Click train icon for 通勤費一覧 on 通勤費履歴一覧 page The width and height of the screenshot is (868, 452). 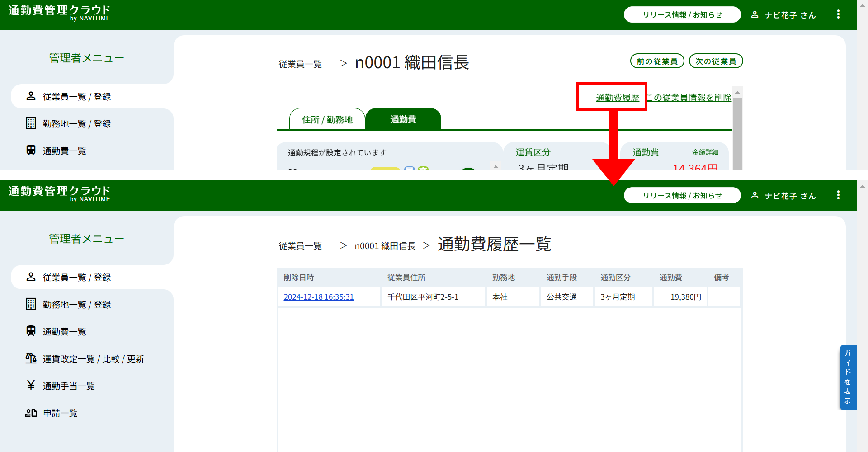point(31,331)
